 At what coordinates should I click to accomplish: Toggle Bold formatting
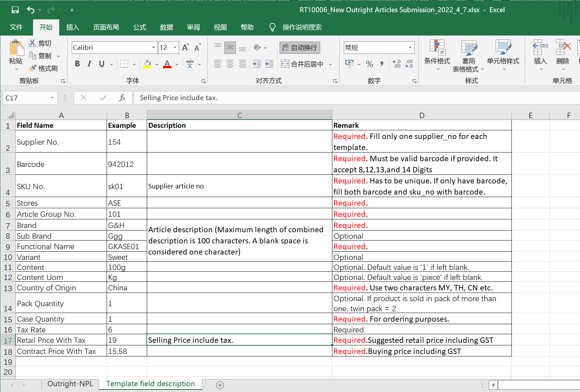coord(77,64)
